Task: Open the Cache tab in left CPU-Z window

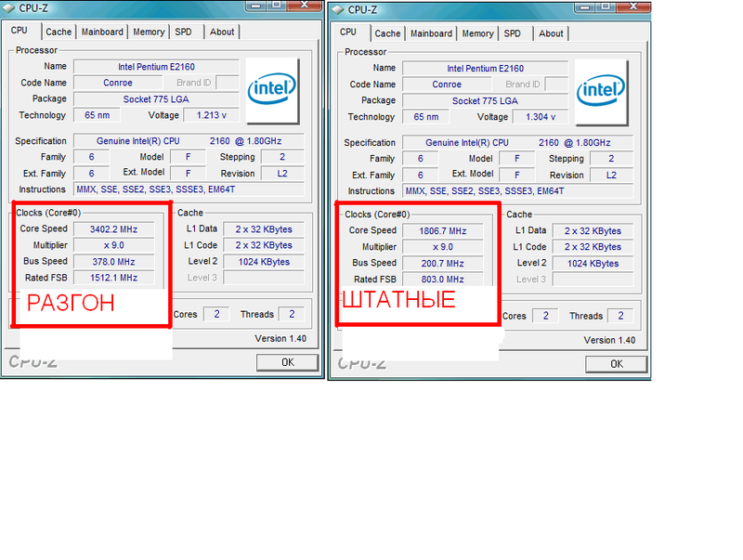Action: tap(59, 32)
